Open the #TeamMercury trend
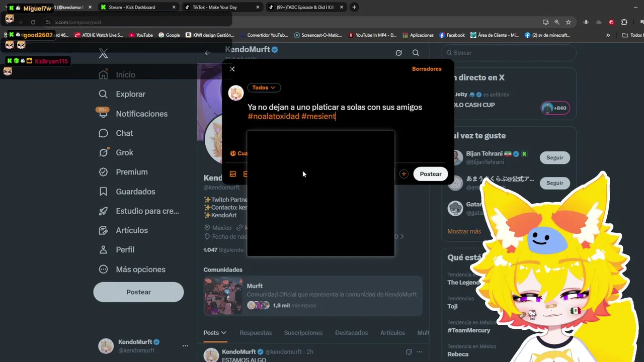 coord(468,330)
